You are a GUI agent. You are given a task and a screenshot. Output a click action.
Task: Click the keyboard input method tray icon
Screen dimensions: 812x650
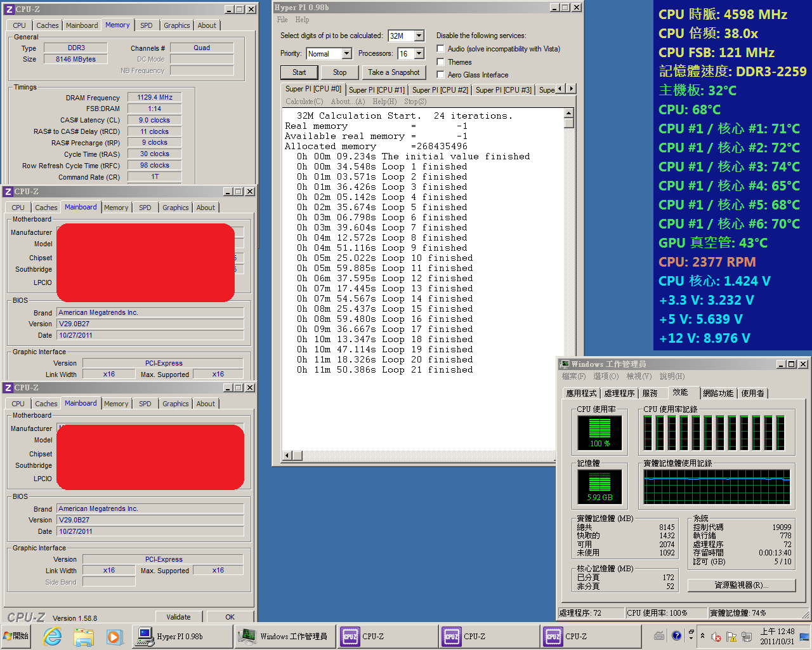pos(659,635)
